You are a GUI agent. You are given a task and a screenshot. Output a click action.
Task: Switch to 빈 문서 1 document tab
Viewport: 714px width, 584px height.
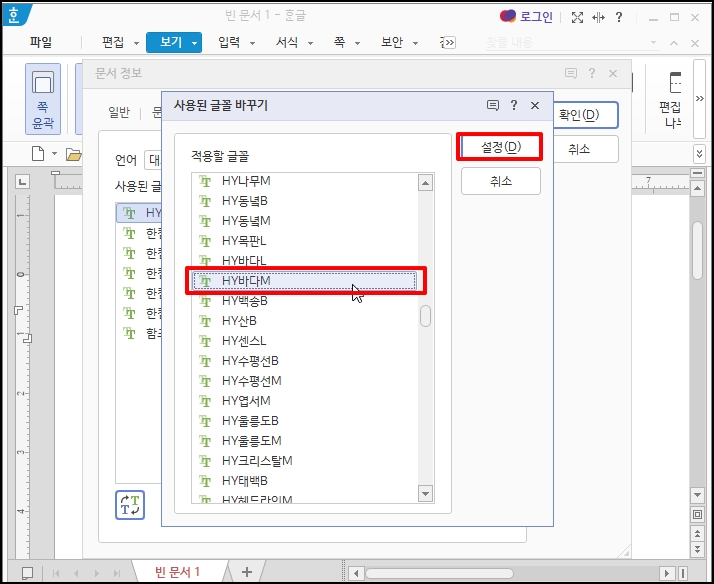point(178,572)
